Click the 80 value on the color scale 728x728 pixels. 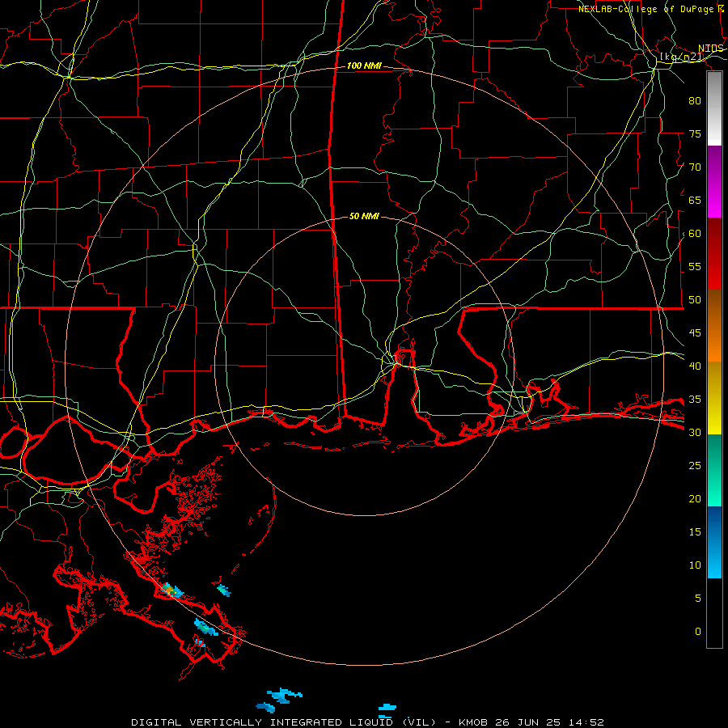pyautogui.click(x=695, y=101)
